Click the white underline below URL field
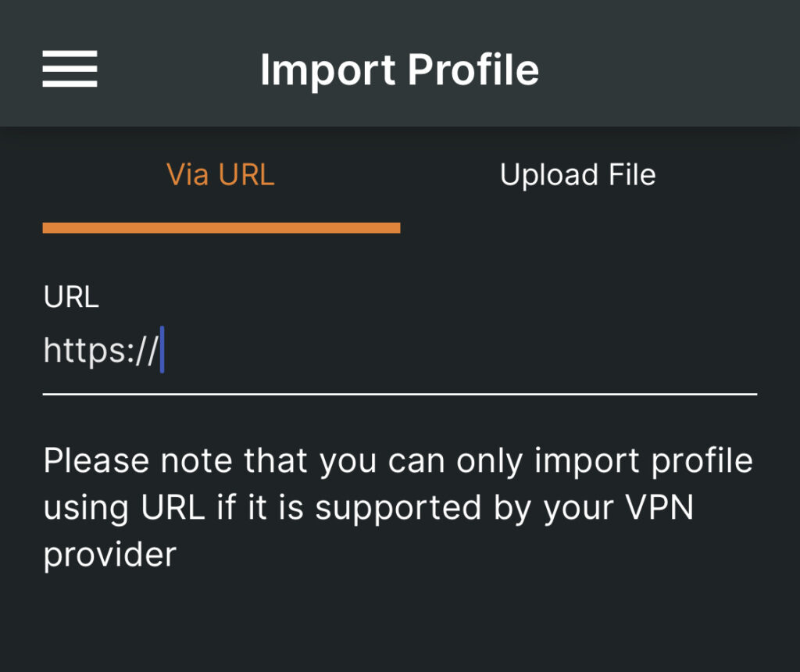Viewport: 800px width, 672px height. (400, 394)
